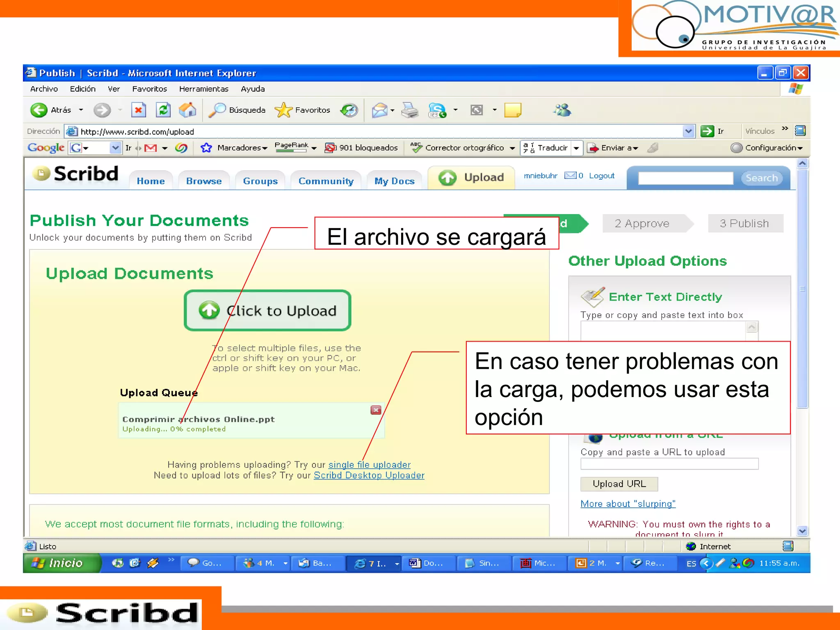
Task: Click the Windows Inicio start button
Action: click(x=61, y=563)
